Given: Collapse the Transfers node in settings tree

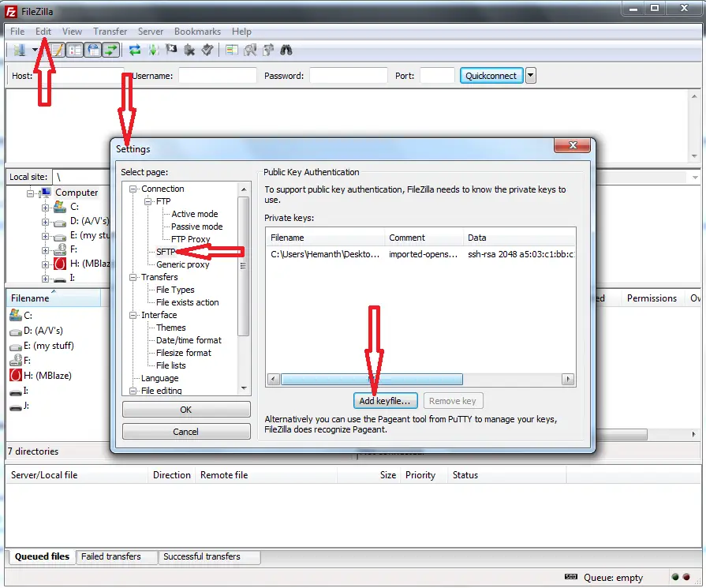Looking at the screenshot, I should [133, 277].
